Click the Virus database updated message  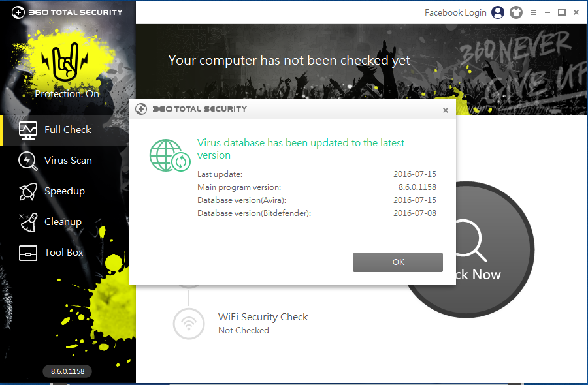pyautogui.click(x=301, y=149)
